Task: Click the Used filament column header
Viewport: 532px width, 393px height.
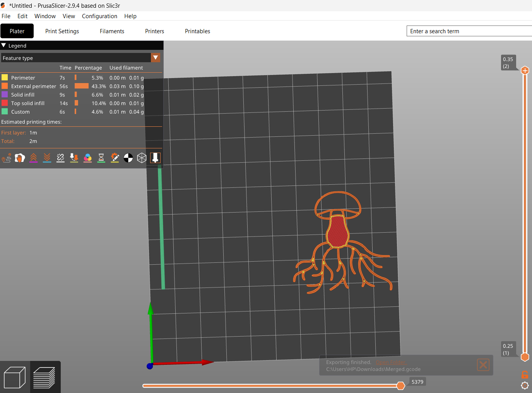Action: click(126, 68)
